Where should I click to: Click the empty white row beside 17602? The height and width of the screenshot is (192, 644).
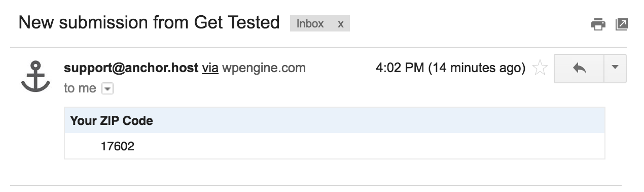pyautogui.click(x=369, y=146)
